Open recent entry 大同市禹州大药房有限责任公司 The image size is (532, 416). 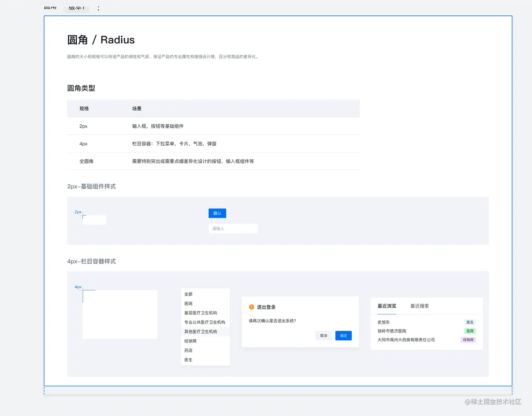pyautogui.click(x=406, y=340)
